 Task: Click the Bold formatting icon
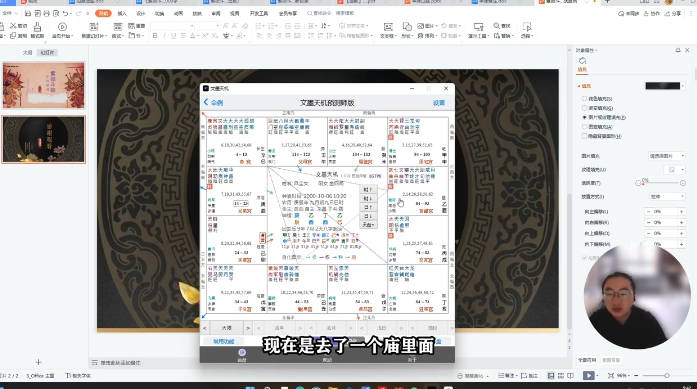click(x=155, y=36)
